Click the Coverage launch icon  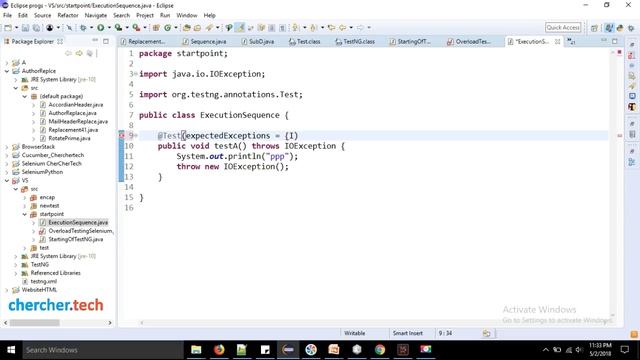coord(118,28)
